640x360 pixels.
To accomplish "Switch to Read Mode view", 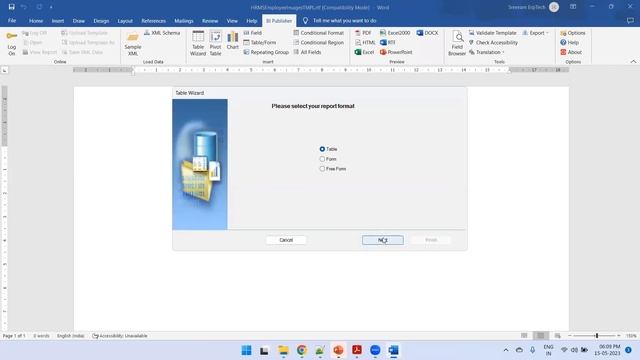I will coord(524,336).
